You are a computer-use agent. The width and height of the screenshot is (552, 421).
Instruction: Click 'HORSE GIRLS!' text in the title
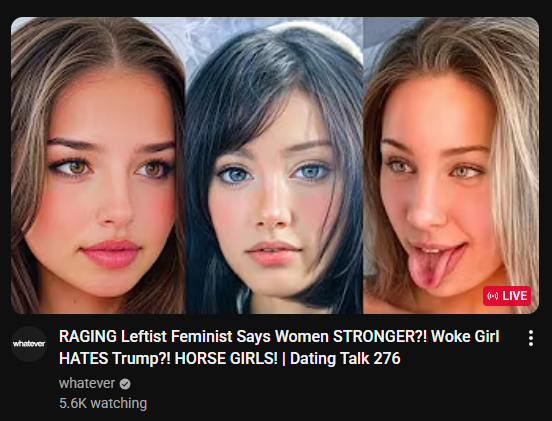tap(226, 359)
